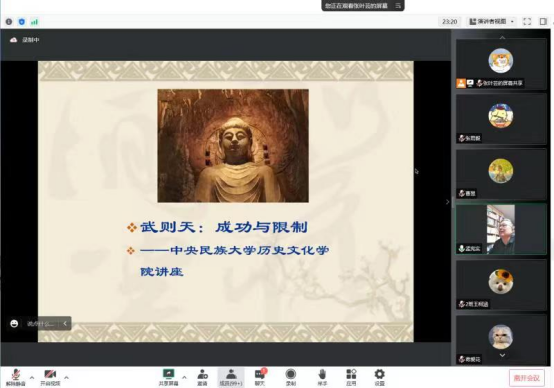Click the raise hand (举手) icon

[322, 377]
